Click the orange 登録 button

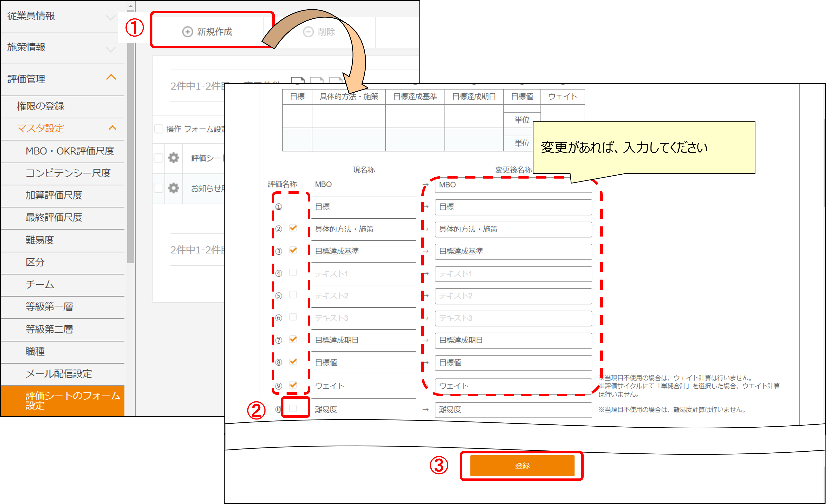(x=522, y=465)
